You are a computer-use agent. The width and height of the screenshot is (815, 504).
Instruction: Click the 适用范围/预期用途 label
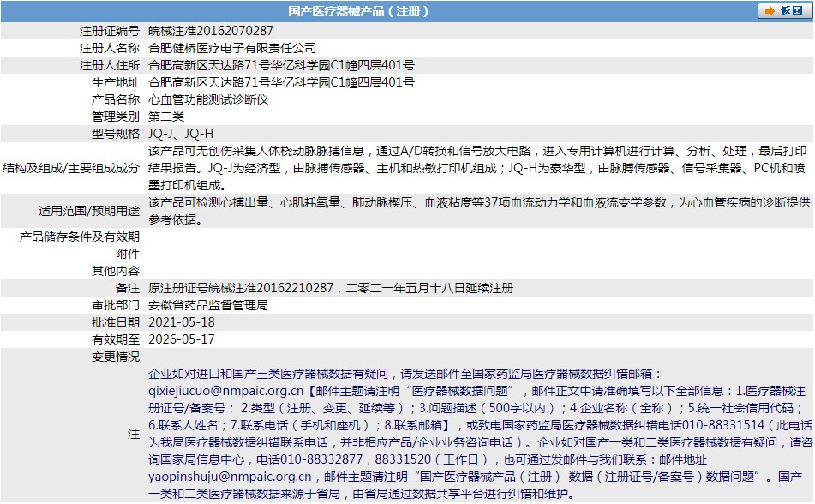[89, 211]
